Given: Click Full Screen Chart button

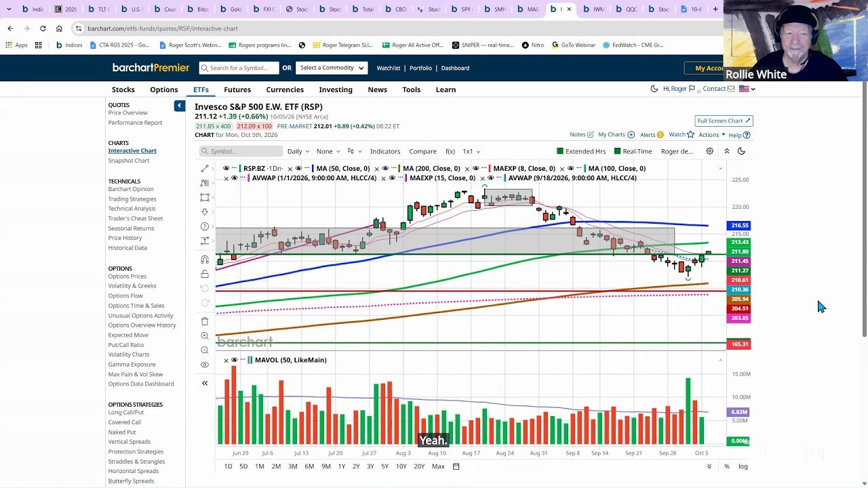Looking at the screenshot, I should pyautogui.click(x=724, y=121).
